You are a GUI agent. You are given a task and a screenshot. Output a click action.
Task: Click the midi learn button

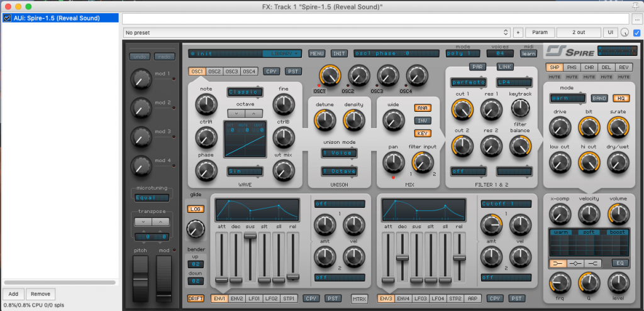(528, 53)
